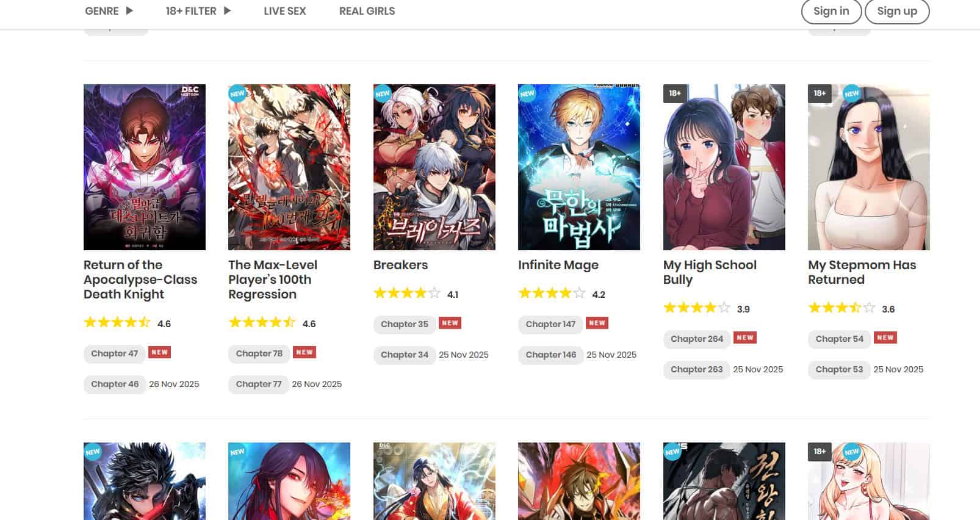The height and width of the screenshot is (520, 980).
Task: Click the 4.2 rating value under Infinite Mage
Action: pos(599,295)
